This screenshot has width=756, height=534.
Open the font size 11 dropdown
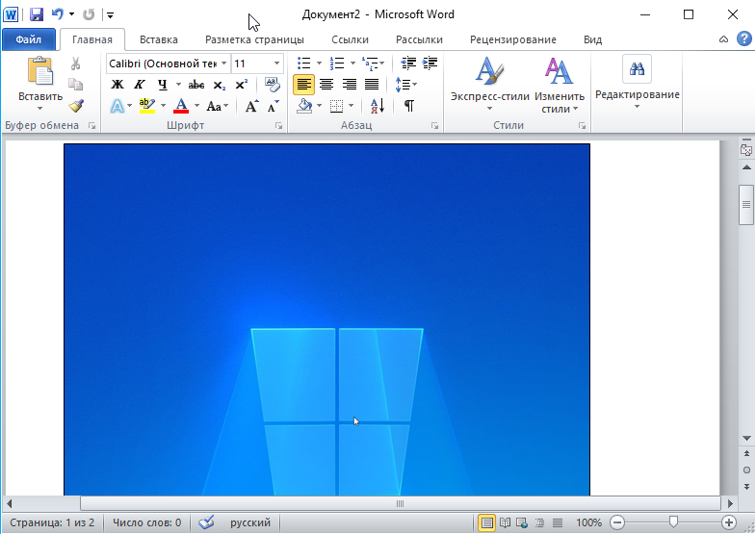tap(276, 64)
